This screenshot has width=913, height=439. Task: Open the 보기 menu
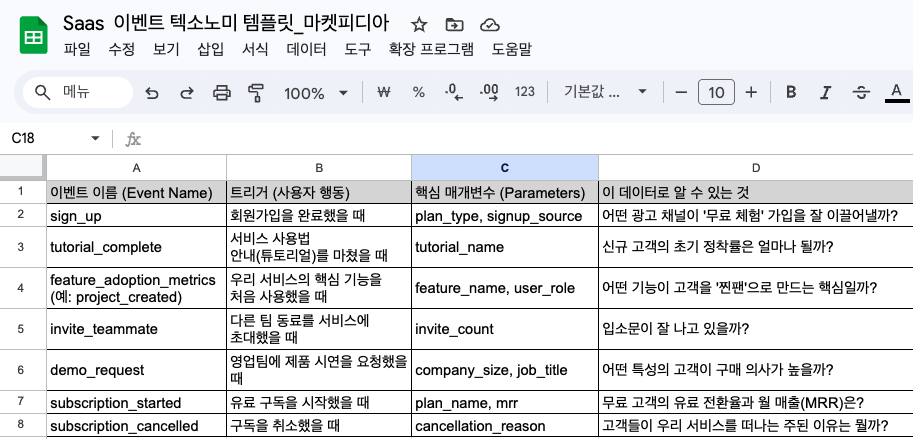coord(166,49)
